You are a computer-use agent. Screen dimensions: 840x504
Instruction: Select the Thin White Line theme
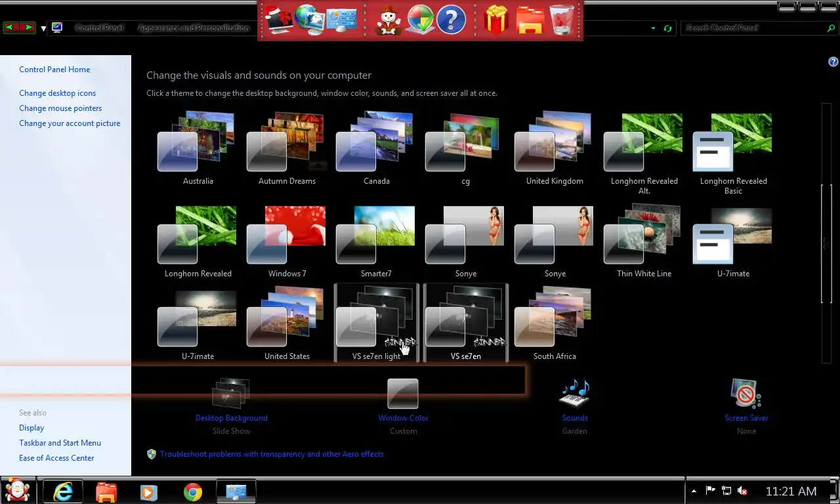point(644,241)
